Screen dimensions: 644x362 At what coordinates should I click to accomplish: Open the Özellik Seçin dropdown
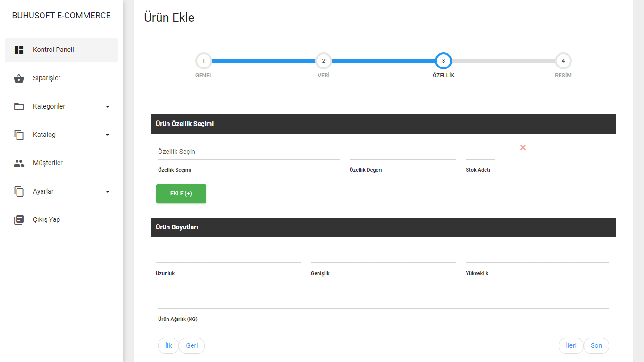pyautogui.click(x=249, y=152)
